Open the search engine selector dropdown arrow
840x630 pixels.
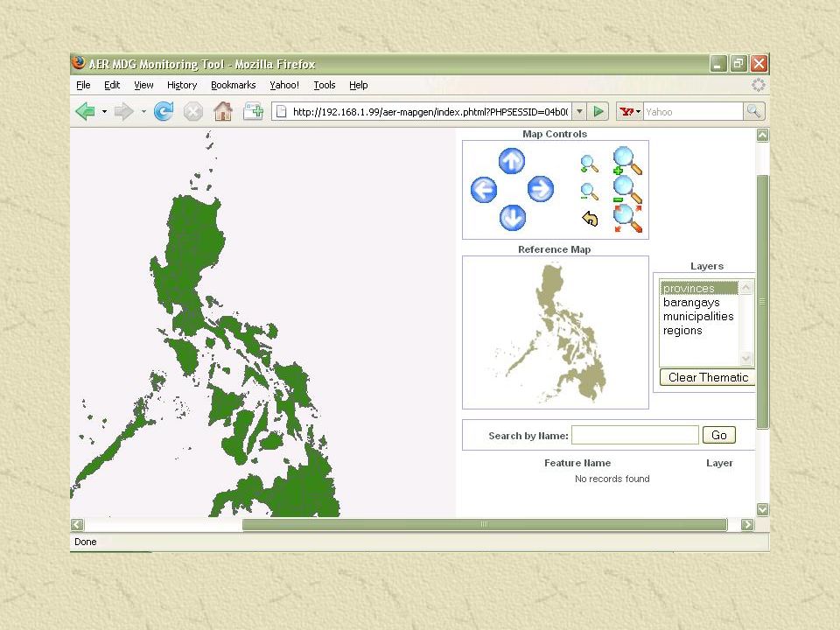pyautogui.click(x=638, y=111)
